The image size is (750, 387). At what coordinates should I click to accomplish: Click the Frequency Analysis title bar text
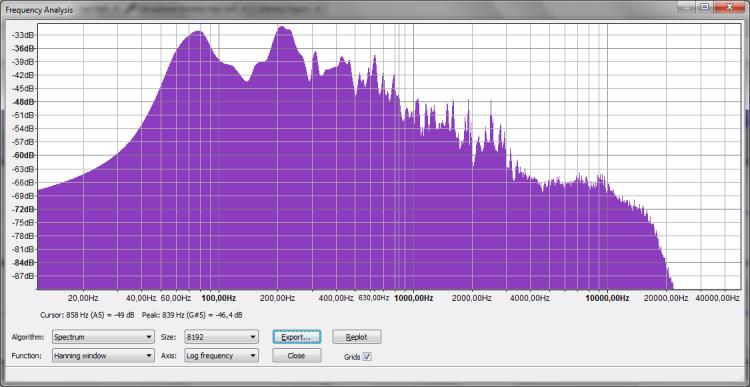39,10
